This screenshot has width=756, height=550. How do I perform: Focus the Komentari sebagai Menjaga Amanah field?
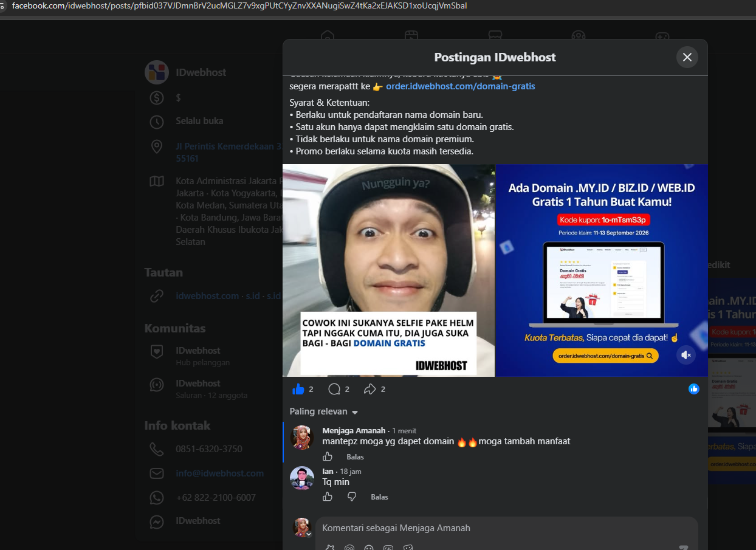[506, 528]
